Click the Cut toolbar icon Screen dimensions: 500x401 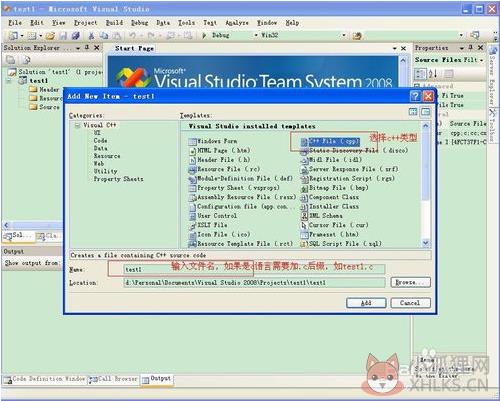point(91,35)
